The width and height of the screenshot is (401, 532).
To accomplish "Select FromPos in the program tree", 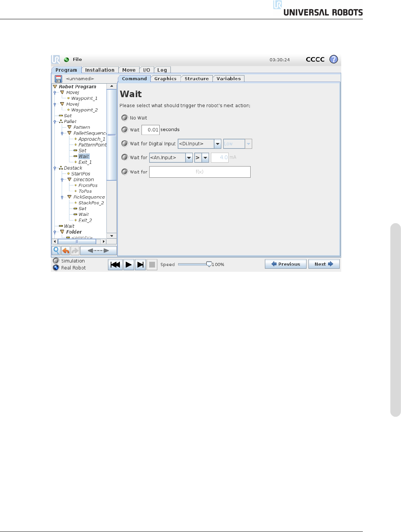I will [x=88, y=185].
